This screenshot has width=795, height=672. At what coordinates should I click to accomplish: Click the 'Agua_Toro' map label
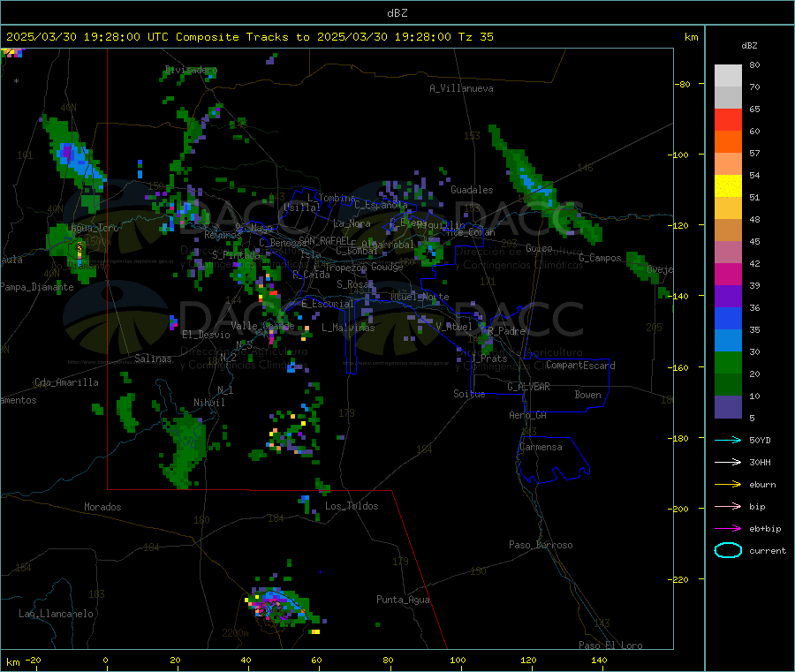pos(95,228)
